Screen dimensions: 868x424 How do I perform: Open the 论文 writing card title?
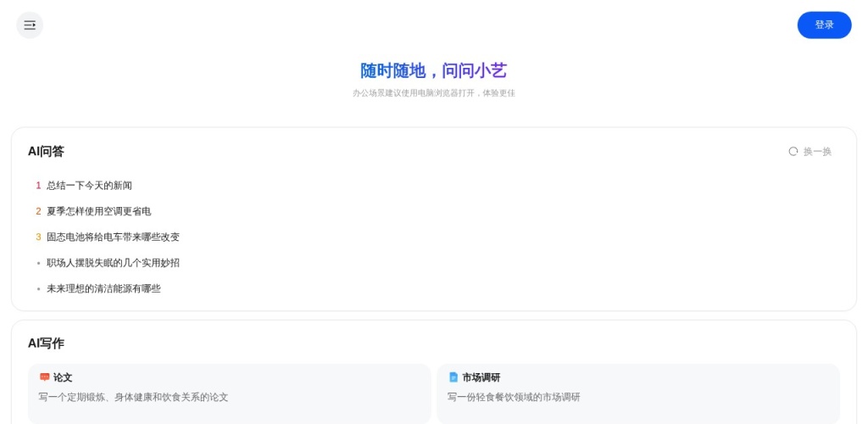tap(63, 377)
